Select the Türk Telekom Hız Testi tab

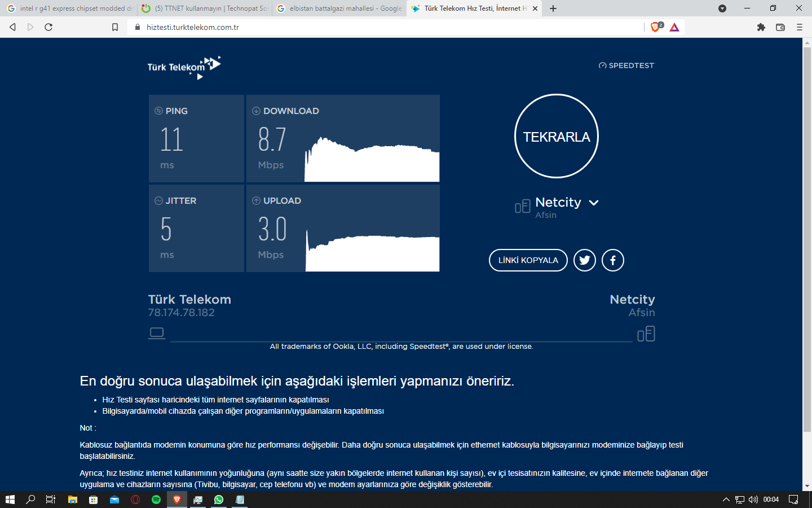pos(474,8)
